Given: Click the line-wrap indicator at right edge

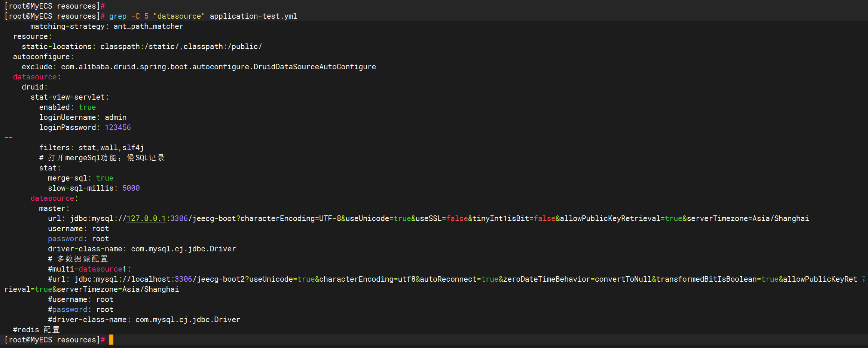Looking at the screenshot, I should click(864, 279).
